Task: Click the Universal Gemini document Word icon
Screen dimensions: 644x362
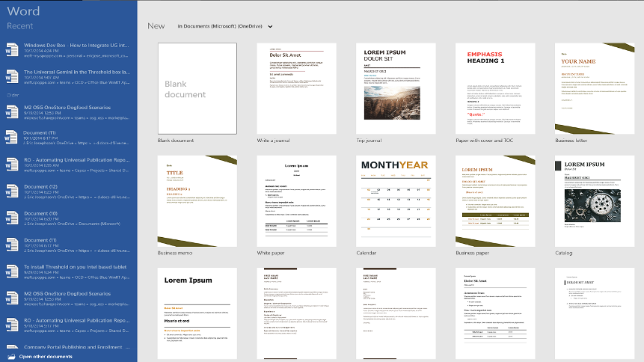Action: click(12, 76)
